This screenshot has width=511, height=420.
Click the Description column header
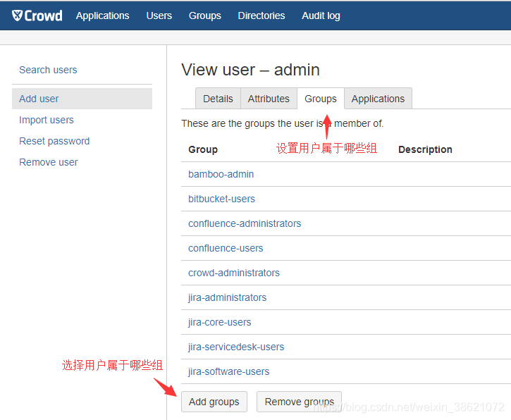[x=425, y=149]
